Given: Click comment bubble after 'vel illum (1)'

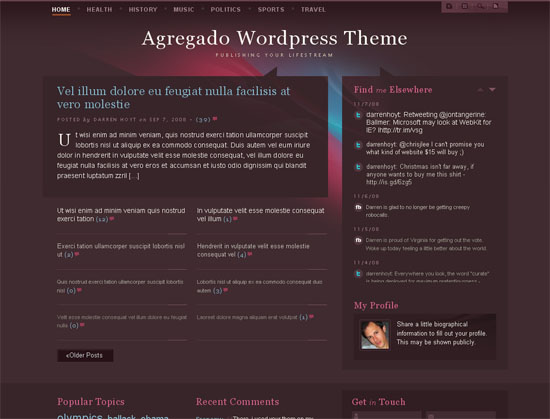Looking at the screenshot, I should 235,219.
